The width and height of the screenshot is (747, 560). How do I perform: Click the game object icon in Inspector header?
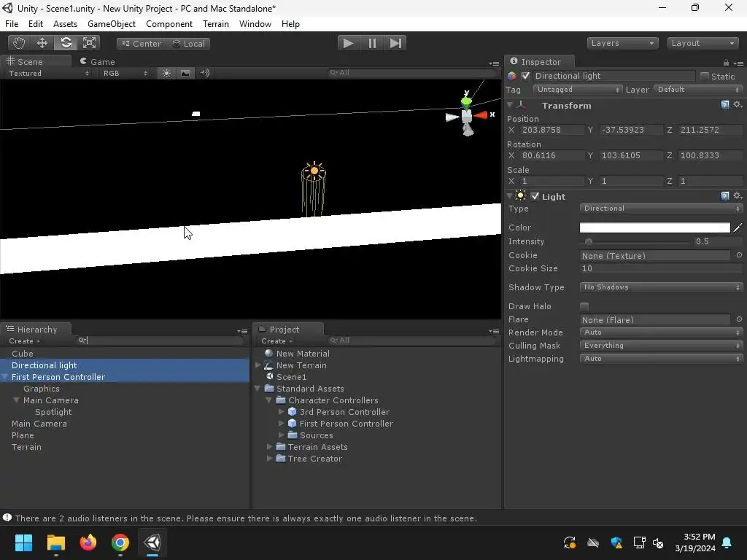511,76
